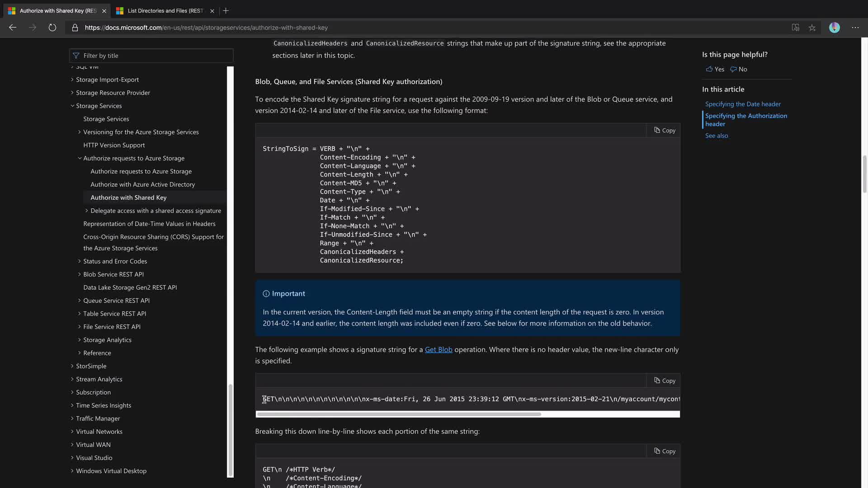Reload the page with refresh icon

pyautogui.click(x=52, y=28)
